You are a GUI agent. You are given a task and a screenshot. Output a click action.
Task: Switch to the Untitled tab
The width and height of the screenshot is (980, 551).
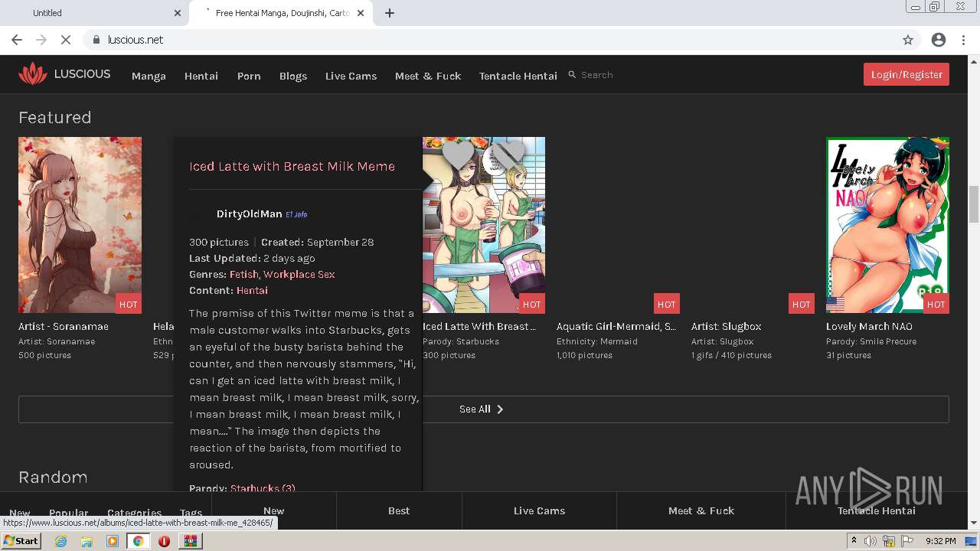96,13
